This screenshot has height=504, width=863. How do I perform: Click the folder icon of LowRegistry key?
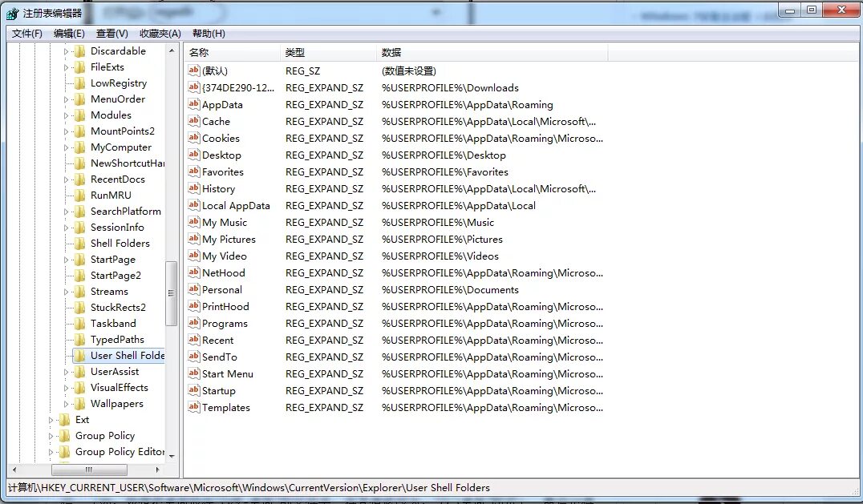80,83
